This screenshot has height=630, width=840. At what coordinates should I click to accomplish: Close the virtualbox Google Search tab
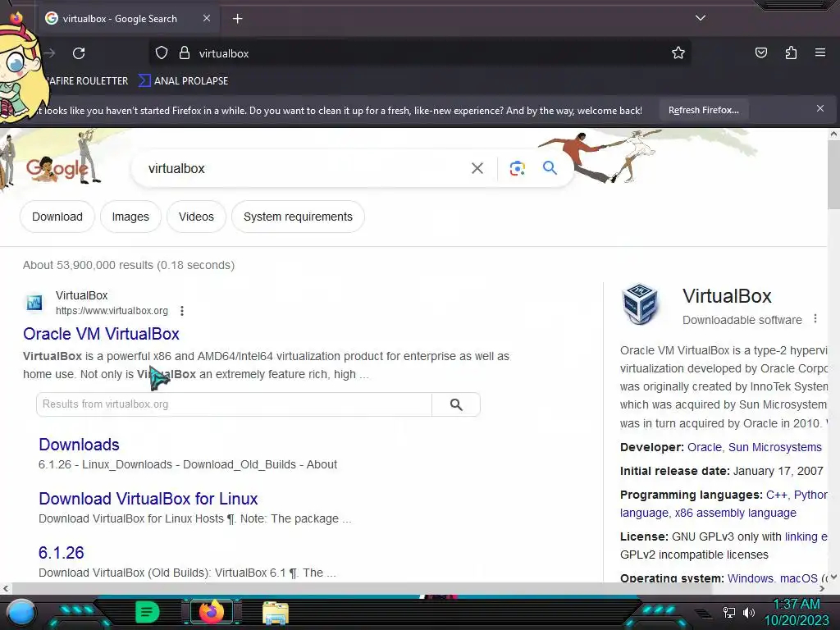[207, 18]
